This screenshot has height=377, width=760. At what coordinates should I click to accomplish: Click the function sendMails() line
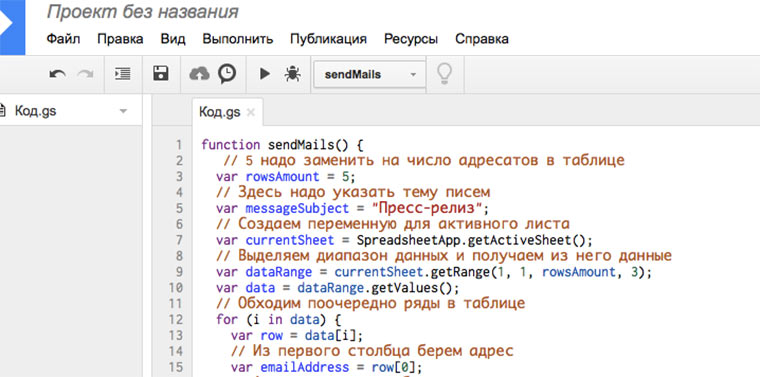click(x=282, y=145)
